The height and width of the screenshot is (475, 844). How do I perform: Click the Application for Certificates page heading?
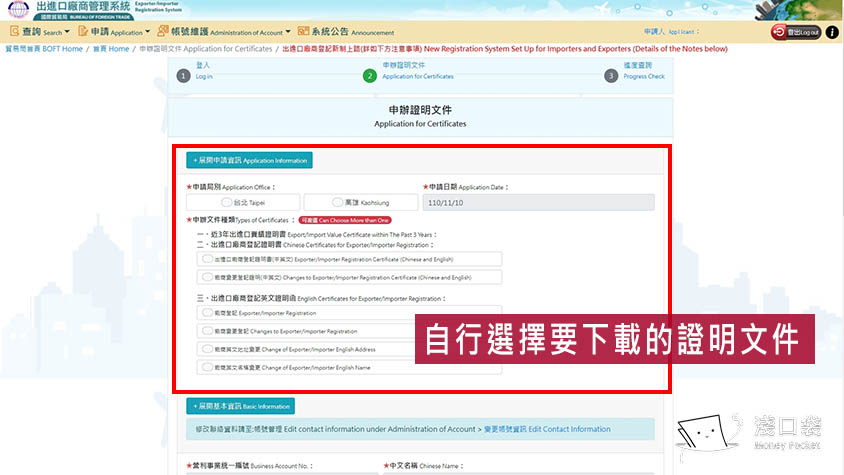click(420, 116)
